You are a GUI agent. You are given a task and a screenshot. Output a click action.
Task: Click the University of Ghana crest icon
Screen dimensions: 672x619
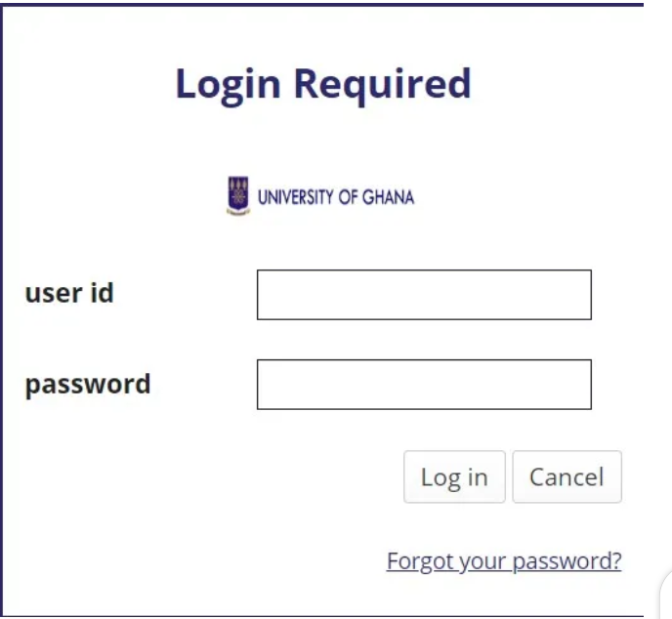tap(238, 196)
